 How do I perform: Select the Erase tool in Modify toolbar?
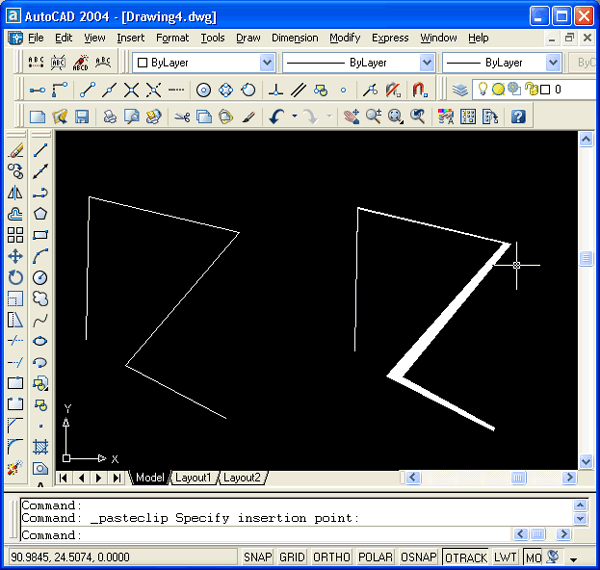(x=15, y=151)
